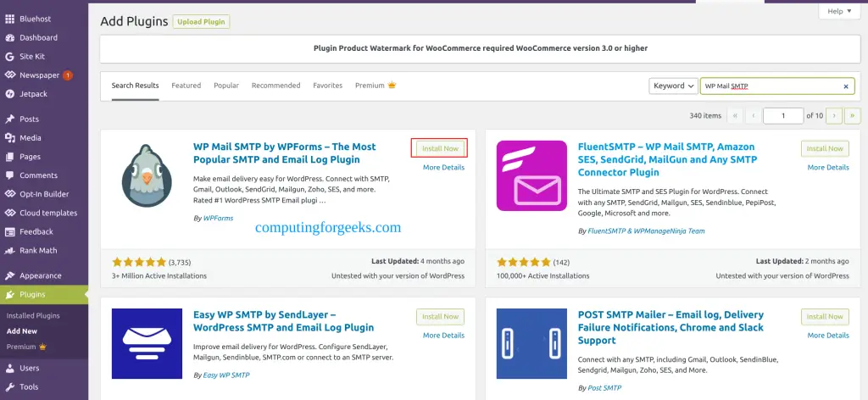The height and width of the screenshot is (400, 868).
Task: Click the Upload Plugin button
Action: (201, 21)
